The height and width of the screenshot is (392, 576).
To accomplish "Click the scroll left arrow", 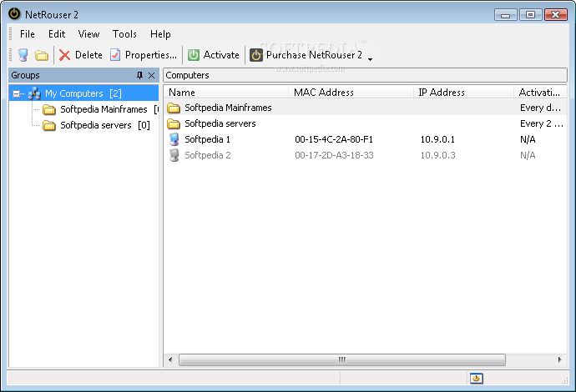I will tap(170, 359).
